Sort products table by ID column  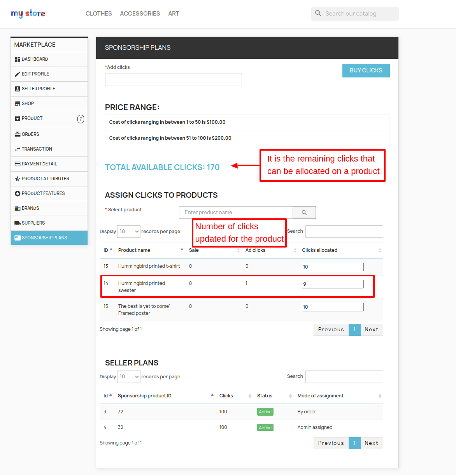108,250
